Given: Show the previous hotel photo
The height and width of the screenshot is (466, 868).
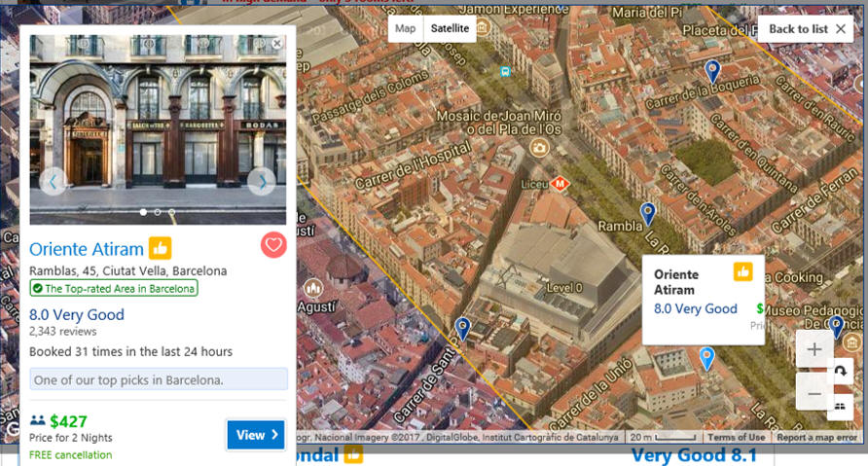Looking at the screenshot, I should 54,181.
